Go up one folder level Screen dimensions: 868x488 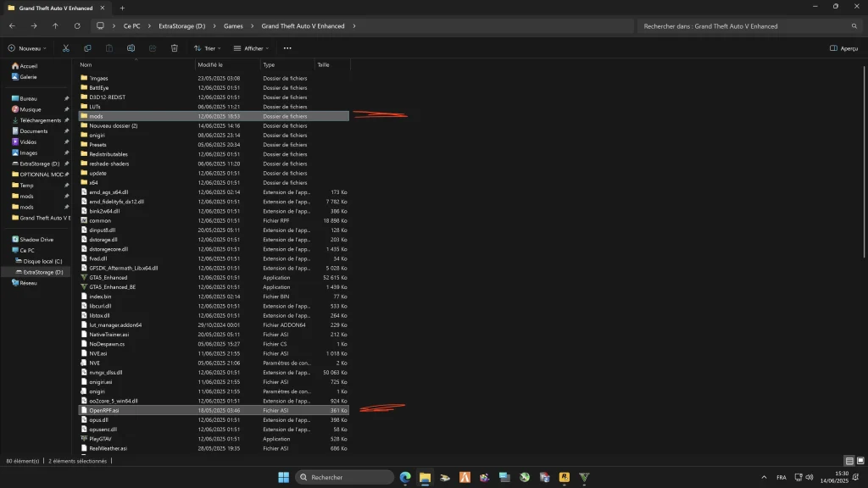coord(55,26)
